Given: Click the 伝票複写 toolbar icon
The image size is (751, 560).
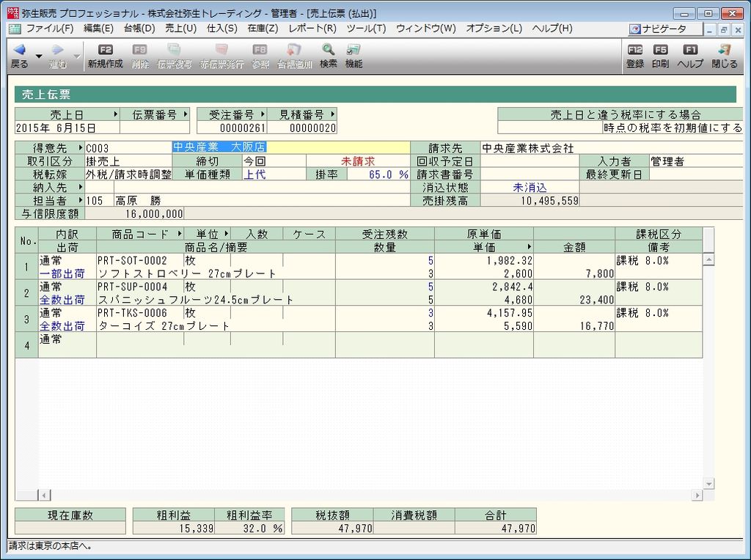Looking at the screenshot, I should (x=175, y=50).
